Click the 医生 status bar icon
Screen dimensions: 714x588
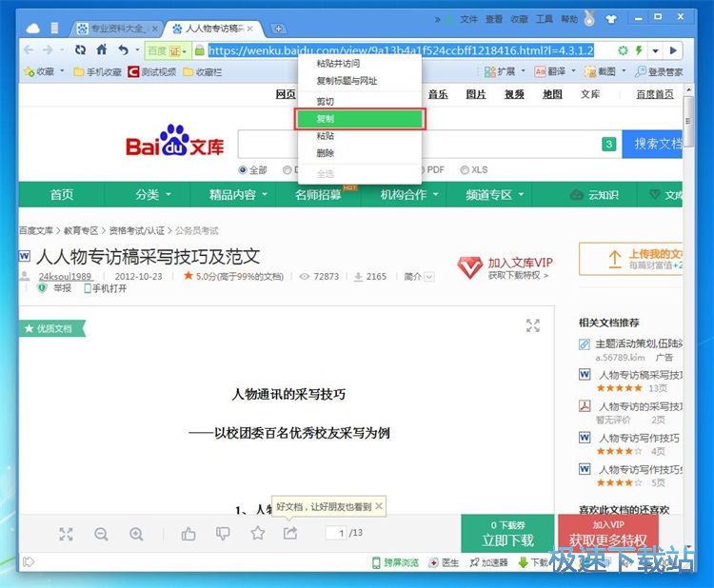pyautogui.click(x=443, y=563)
